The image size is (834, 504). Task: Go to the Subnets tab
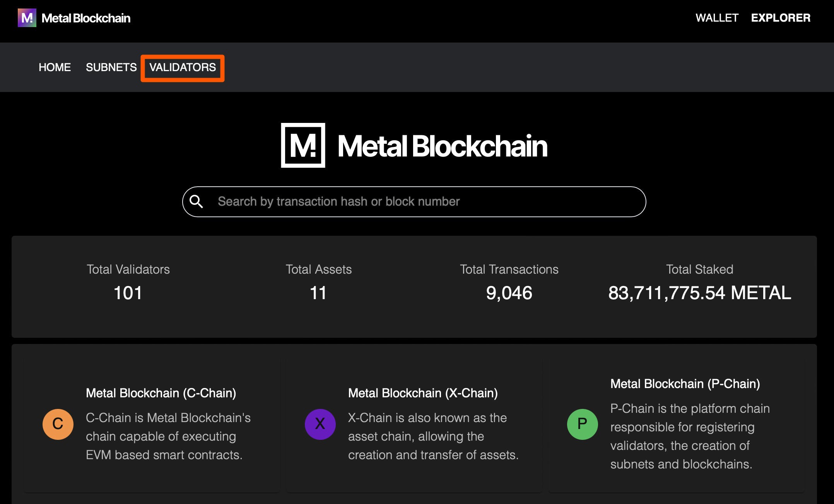pyautogui.click(x=111, y=68)
